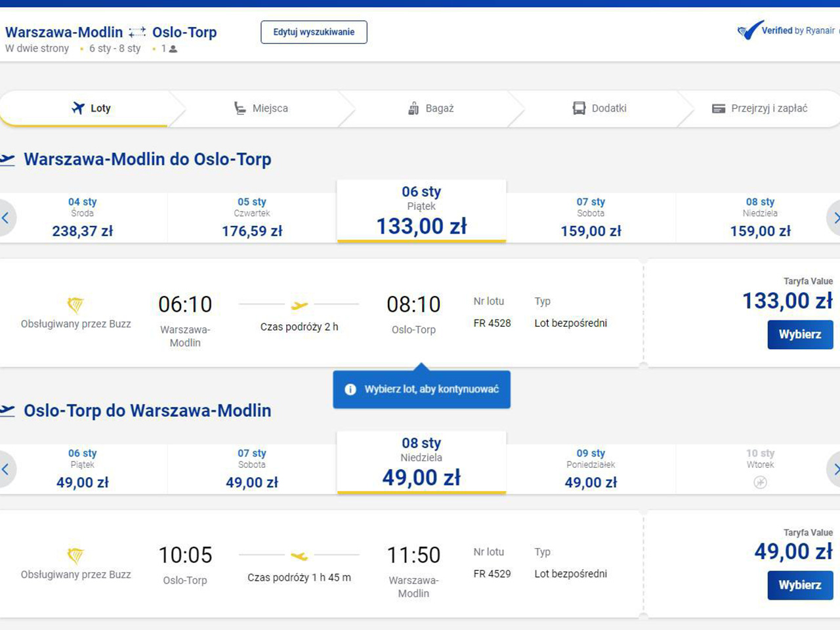Click the Buzz operator logo on outbound flight
840x630 pixels.
point(75,304)
